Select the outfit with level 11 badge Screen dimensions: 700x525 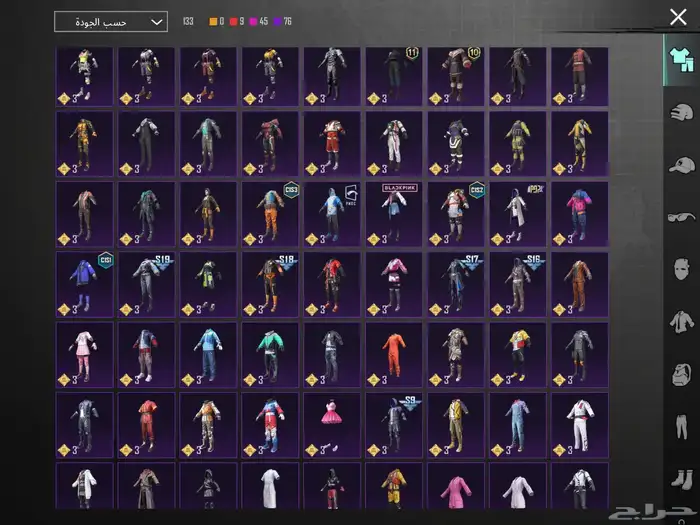394,76
